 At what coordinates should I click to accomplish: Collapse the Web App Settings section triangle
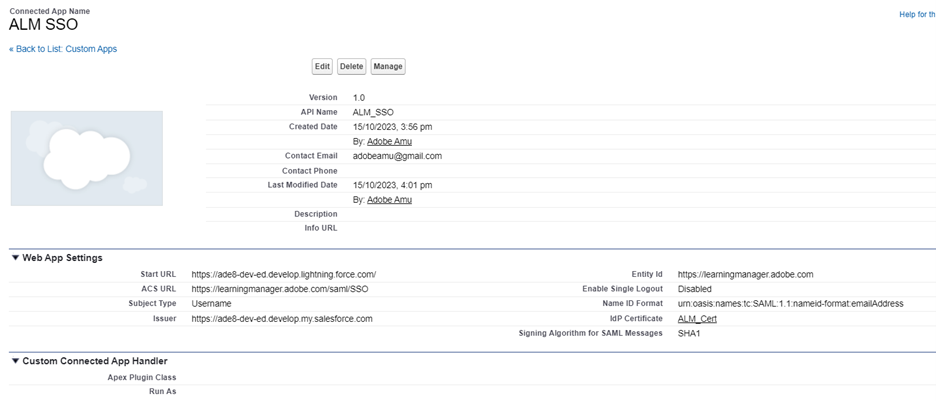coord(15,258)
